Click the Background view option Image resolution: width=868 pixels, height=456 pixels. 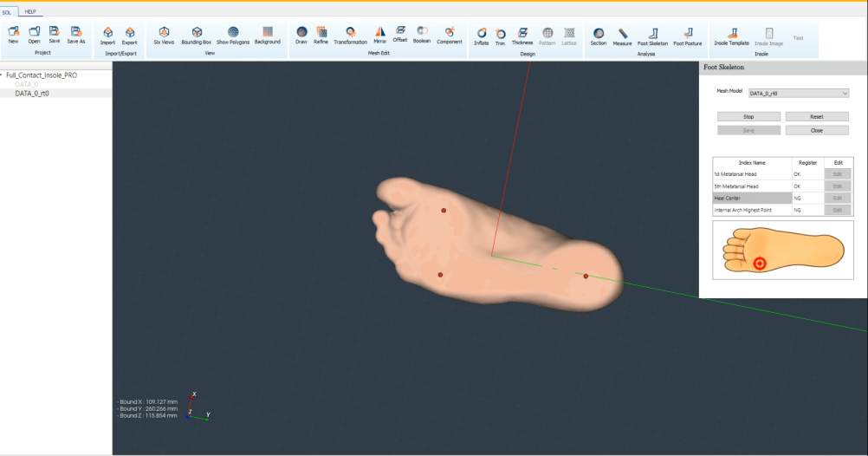pos(267,35)
